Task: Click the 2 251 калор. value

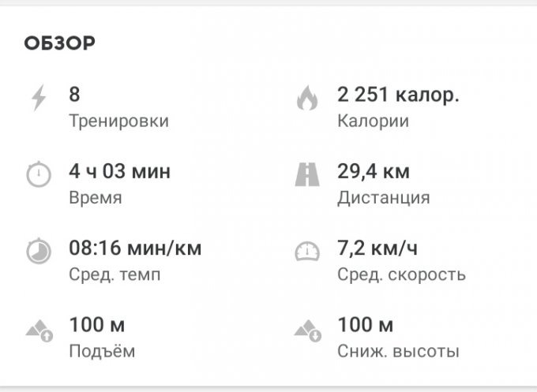Action: (398, 95)
